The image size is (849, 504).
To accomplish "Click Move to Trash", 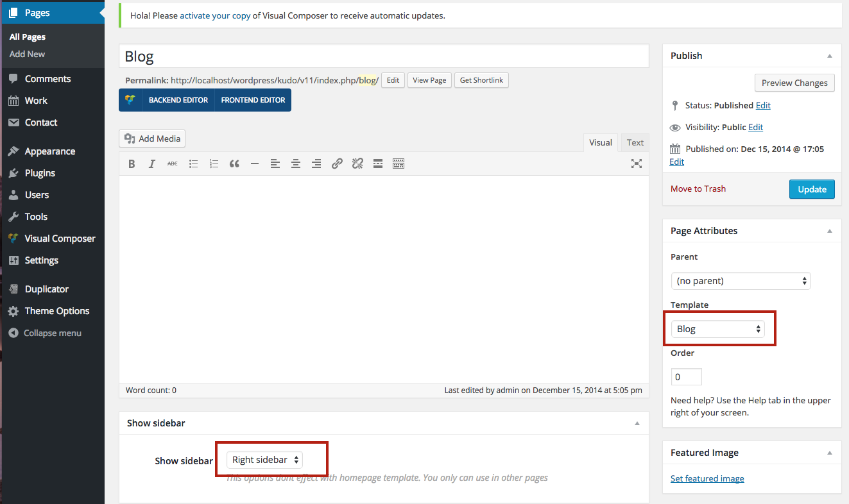I will coord(698,189).
